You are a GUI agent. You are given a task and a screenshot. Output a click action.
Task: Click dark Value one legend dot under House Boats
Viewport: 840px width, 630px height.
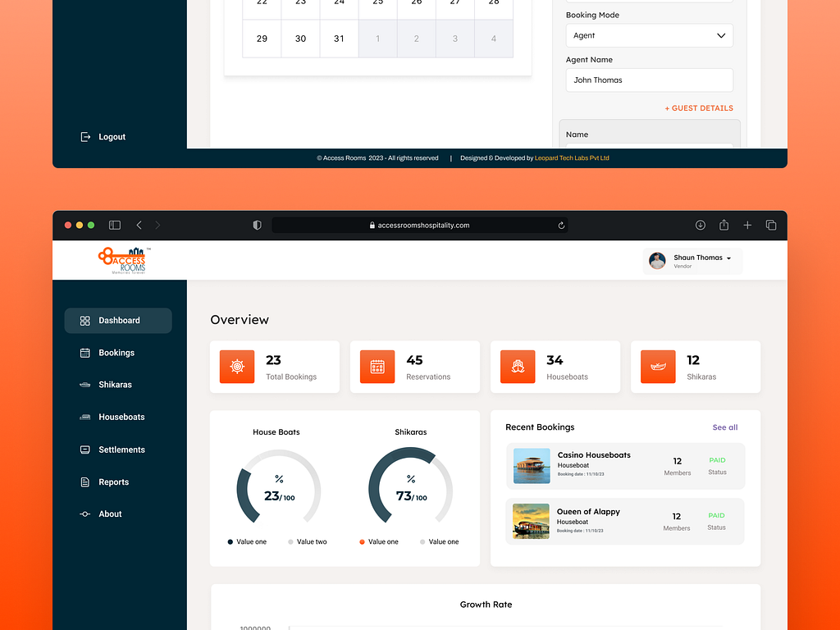(231, 542)
